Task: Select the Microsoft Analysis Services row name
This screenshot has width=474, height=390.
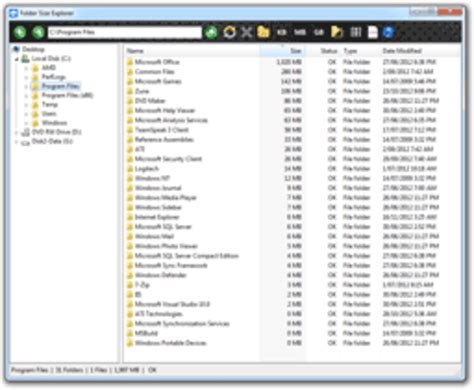Action: (x=171, y=120)
